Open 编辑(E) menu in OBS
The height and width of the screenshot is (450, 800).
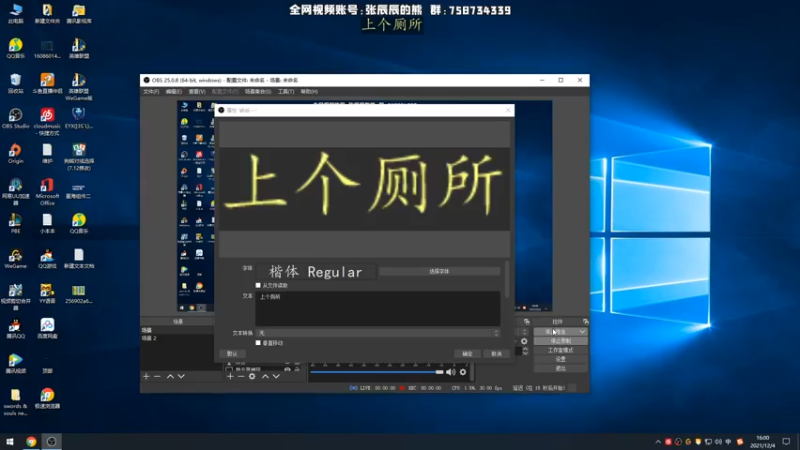173,92
